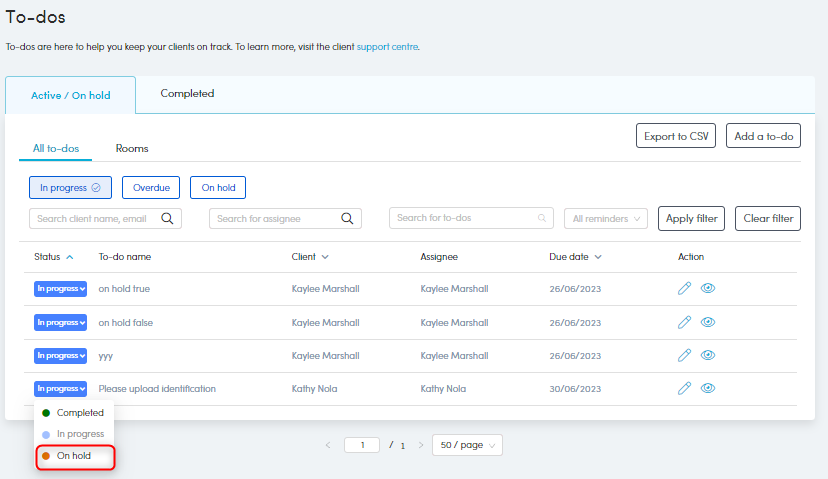Switch to the Completed tab

point(187,94)
